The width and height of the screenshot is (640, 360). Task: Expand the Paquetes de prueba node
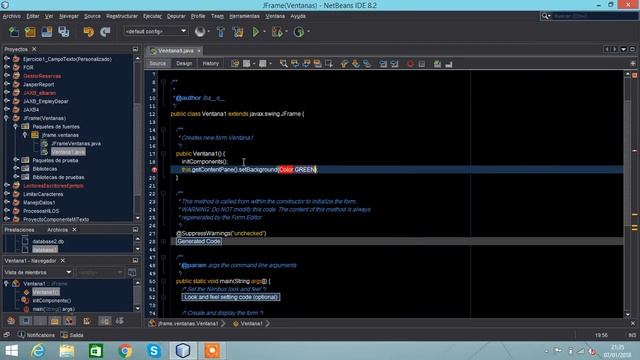pyautogui.click(x=16, y=160)
